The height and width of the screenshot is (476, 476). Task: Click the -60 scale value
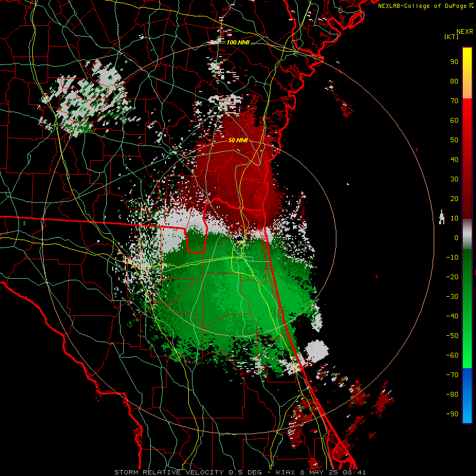pos(452,355)
